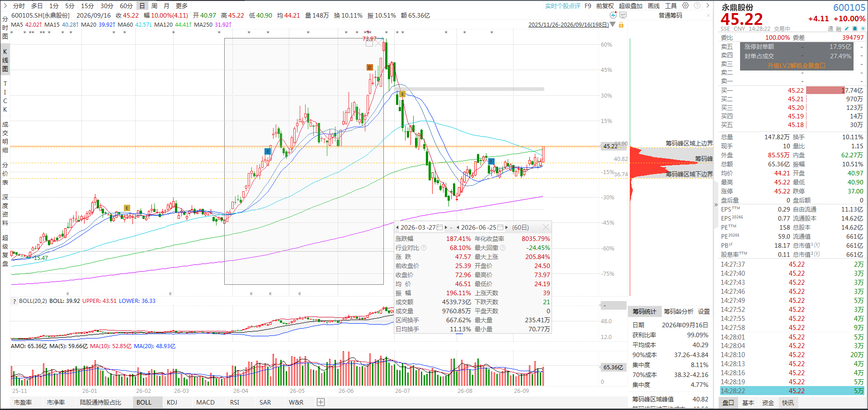The height and width of the screenshot is (410, 868).
Task: Click the 升级LV2解锁全景盘口 upgrade link
Action: click(796, 66)
